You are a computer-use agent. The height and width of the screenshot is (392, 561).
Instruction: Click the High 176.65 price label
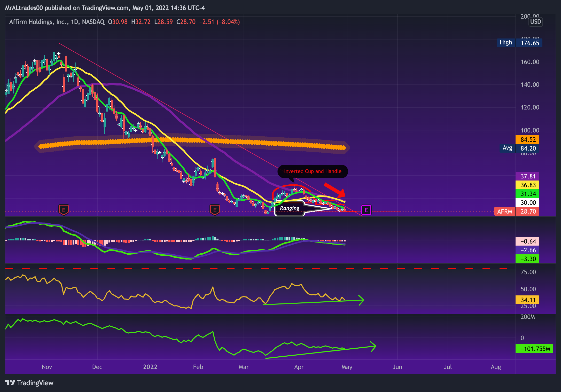[519, 43]
